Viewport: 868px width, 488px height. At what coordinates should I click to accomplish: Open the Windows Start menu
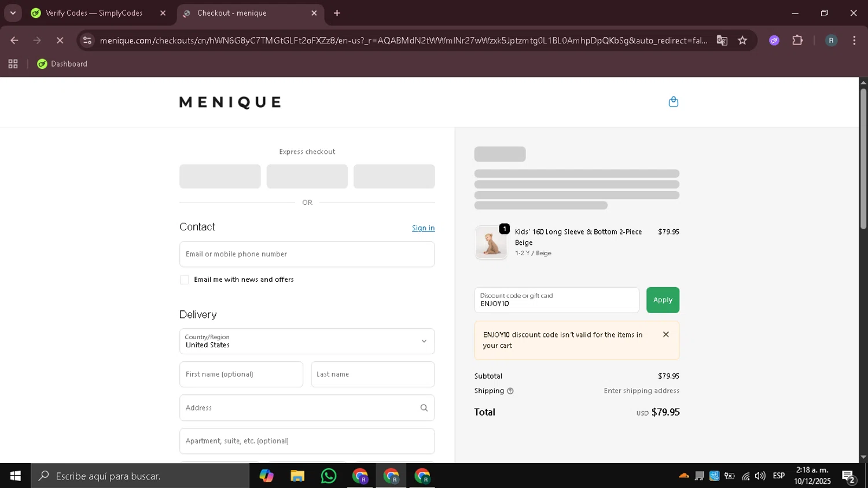pos(16,476)
